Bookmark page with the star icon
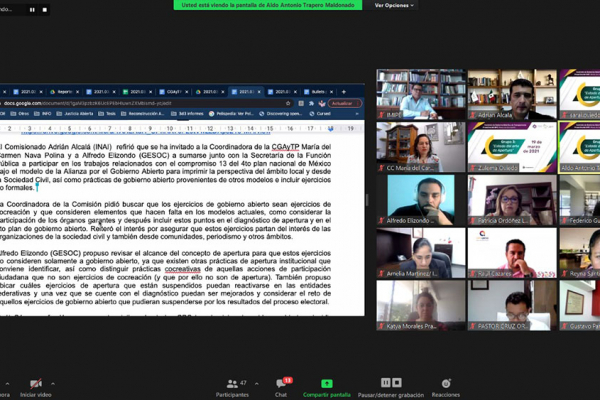 pos(288,103)
